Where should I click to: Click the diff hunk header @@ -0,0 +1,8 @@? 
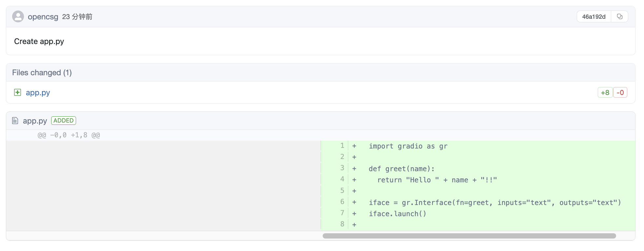[x=69, y=135]
